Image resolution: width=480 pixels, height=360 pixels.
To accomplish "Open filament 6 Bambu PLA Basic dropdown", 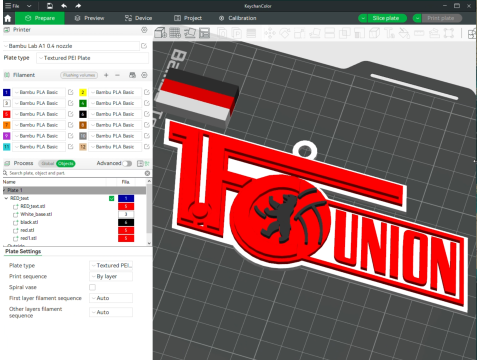I will pos(115,114).
